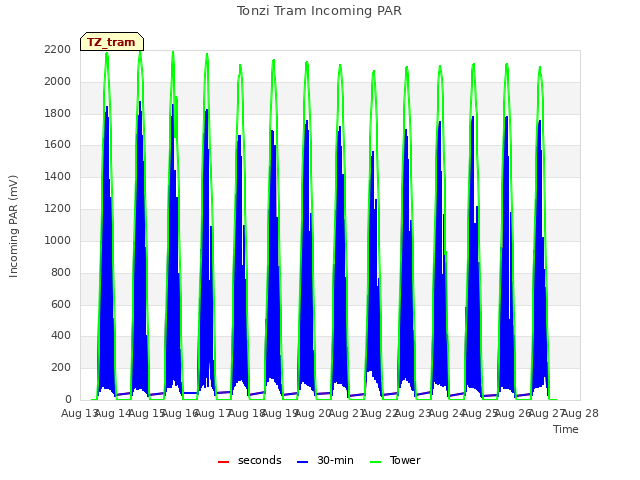The image size is (640, 480).
Task: Click the 2200 y-axis tick label
Action: [x=58, y=50]
